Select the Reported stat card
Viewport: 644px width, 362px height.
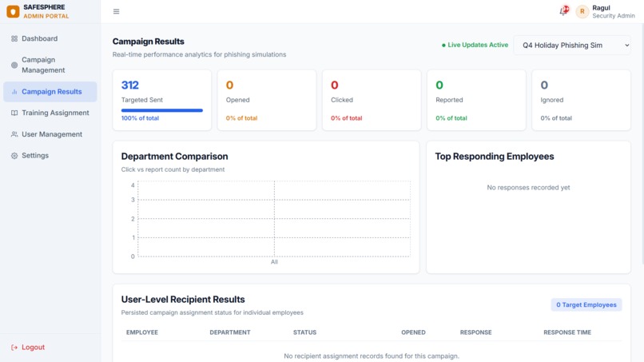click(476, 100)
